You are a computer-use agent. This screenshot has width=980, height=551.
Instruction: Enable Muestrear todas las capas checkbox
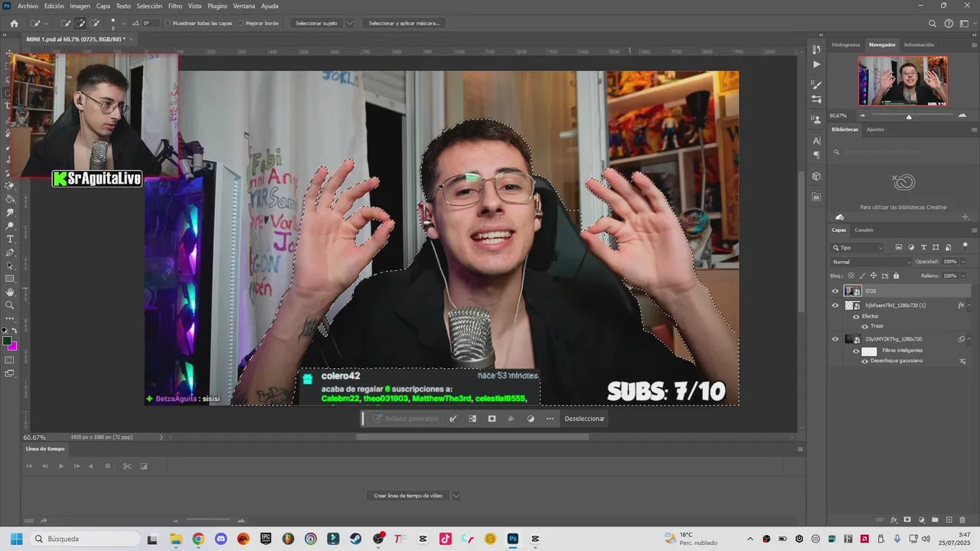pos(168,23)
